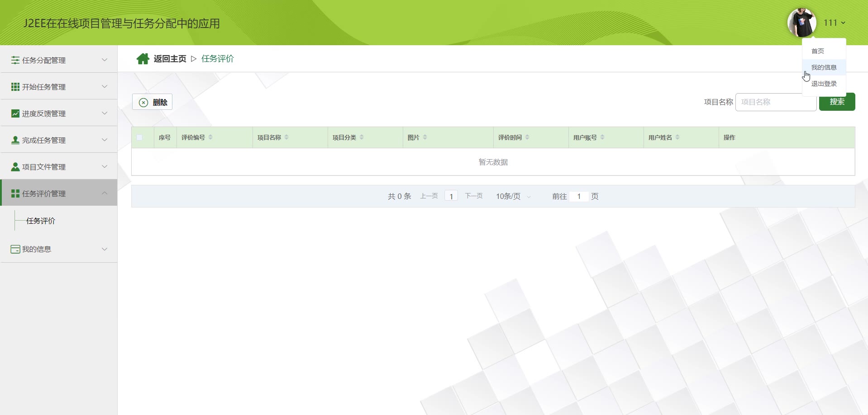Click 下一页 pagination button
868x415 pixels.
click(474, 196)
